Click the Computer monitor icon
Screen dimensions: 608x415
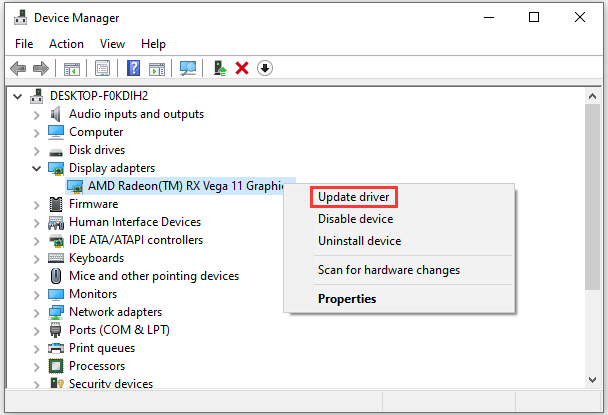click(x=56, y=132)
